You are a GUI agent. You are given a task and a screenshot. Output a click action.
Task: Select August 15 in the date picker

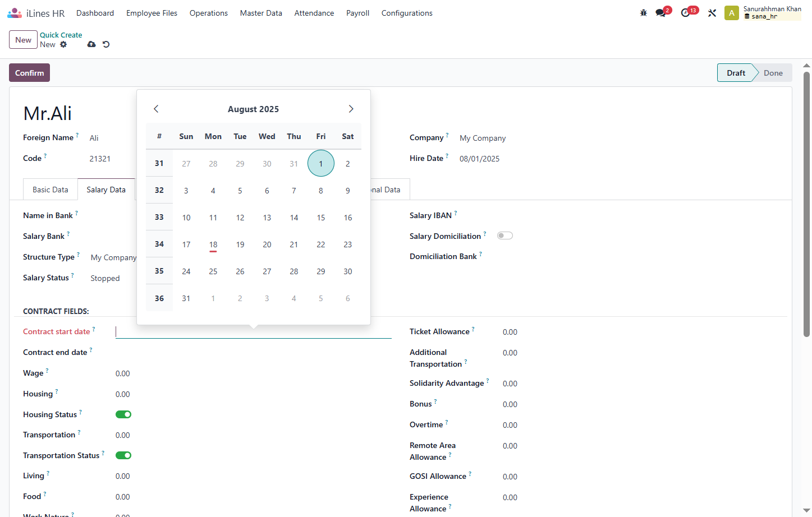321,218
